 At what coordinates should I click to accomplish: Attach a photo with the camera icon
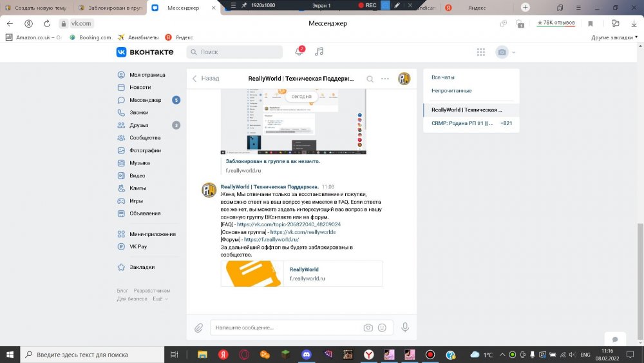click(368, 328)
